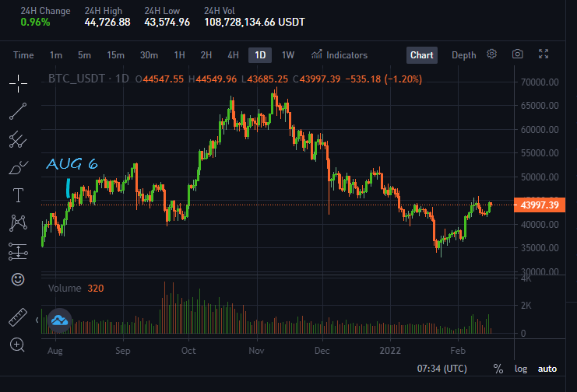Show the Chart view
The width and height of the screenshot is (577, 392).
tap(422, 55)
